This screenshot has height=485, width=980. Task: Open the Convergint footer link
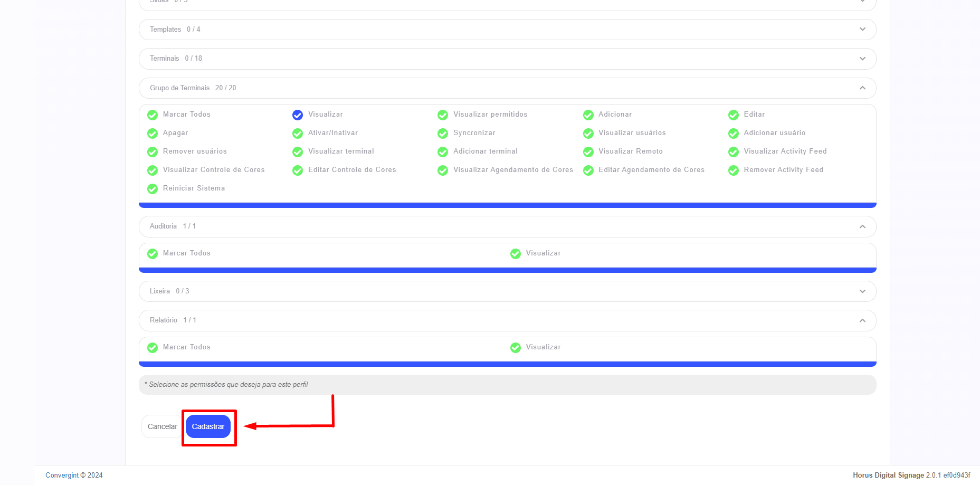click(62, 475)
